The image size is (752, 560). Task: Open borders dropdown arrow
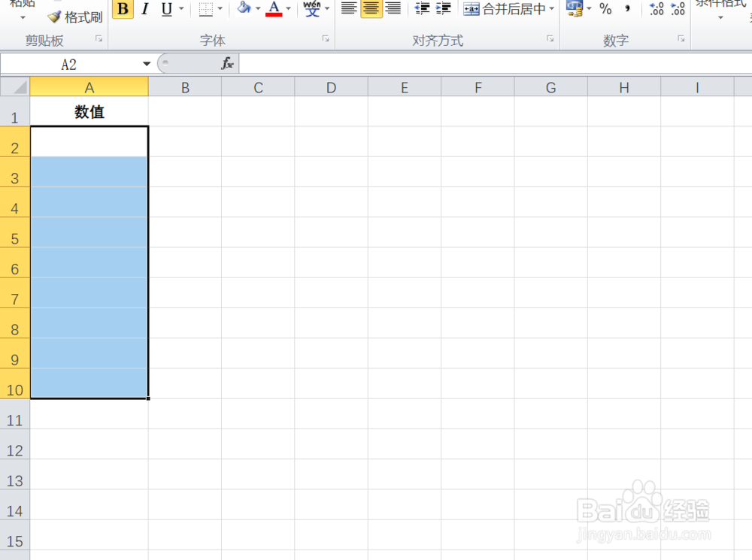220,8
